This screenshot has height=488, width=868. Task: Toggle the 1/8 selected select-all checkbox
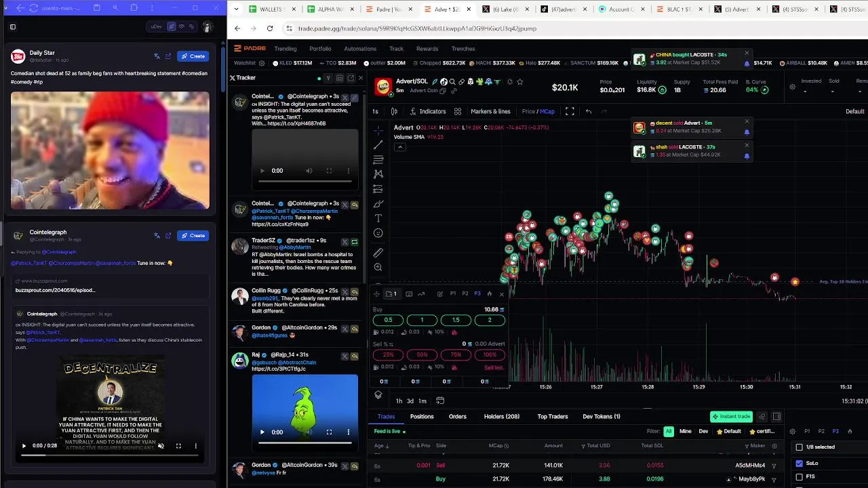[799, 447]
